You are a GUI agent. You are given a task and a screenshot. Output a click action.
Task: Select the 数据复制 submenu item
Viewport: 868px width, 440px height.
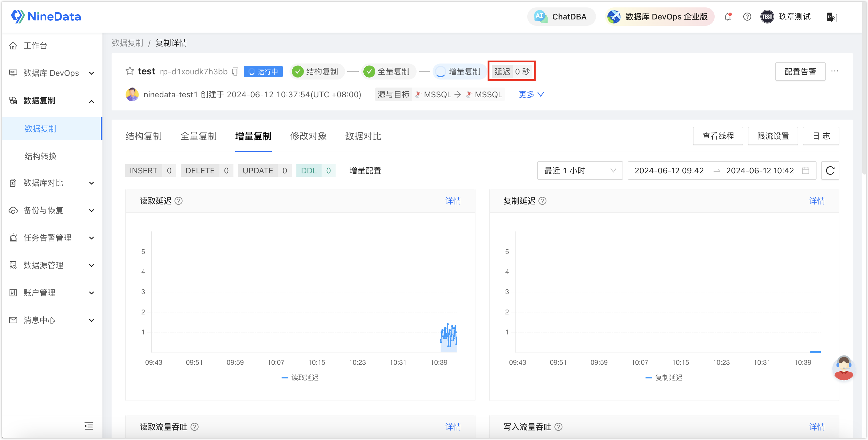tap(52, 128)
